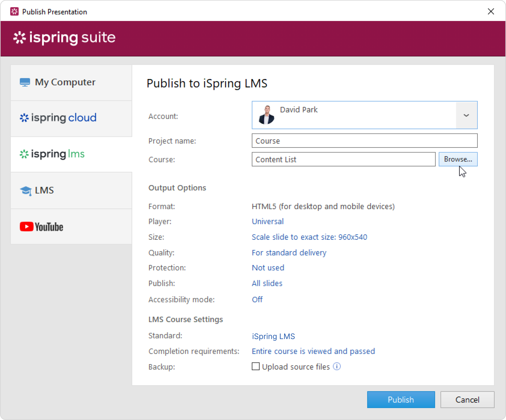
Task: Open the Accessibility mode Off link
Action: [x=257, y=300]
